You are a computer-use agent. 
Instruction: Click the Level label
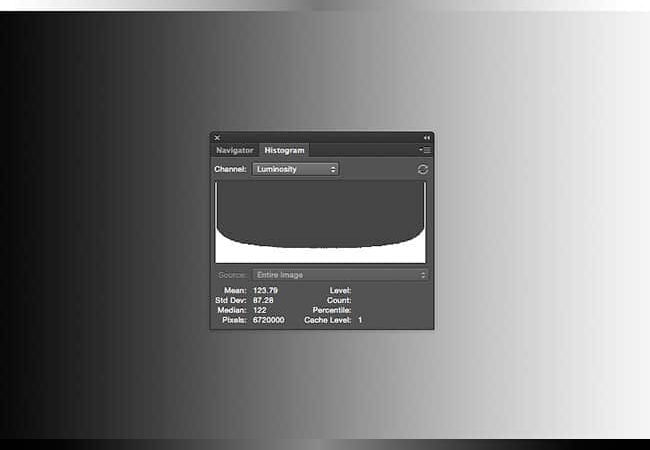340,290
